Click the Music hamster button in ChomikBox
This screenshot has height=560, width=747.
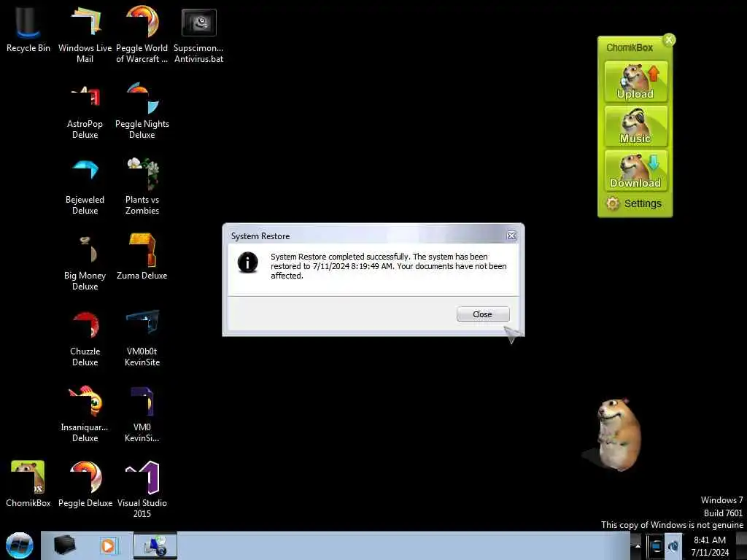click(635, 126)
